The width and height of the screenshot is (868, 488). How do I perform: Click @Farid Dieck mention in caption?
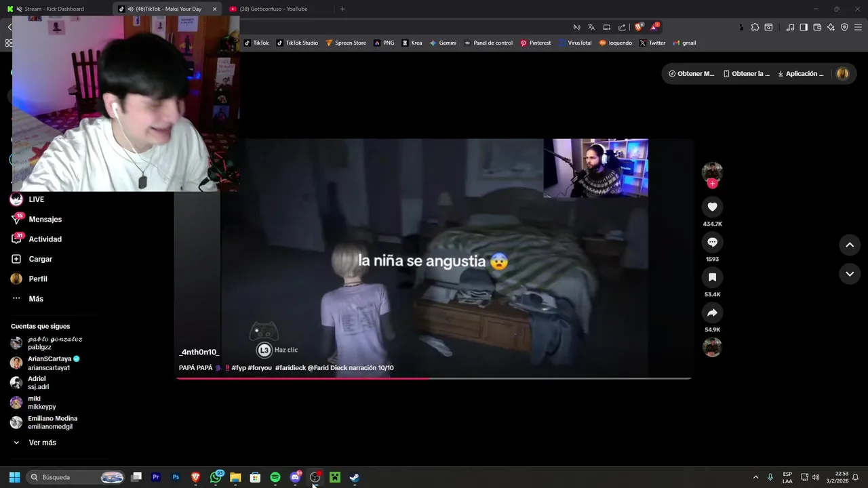[328, 368]
